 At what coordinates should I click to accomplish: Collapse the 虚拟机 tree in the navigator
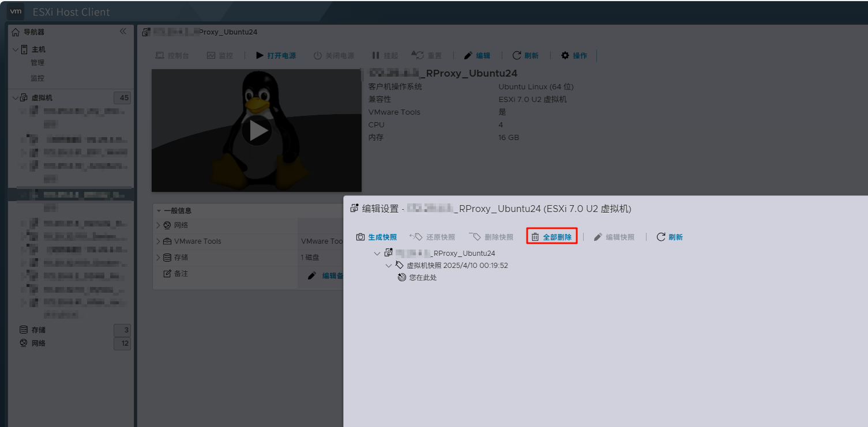click(x=16, y=98)
